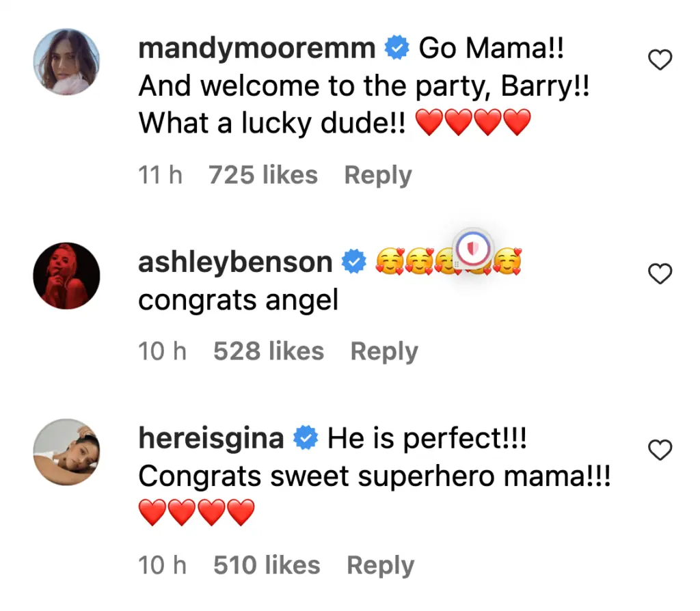View the 510 likes on hereisgina's comment

[x=267, y=565]
